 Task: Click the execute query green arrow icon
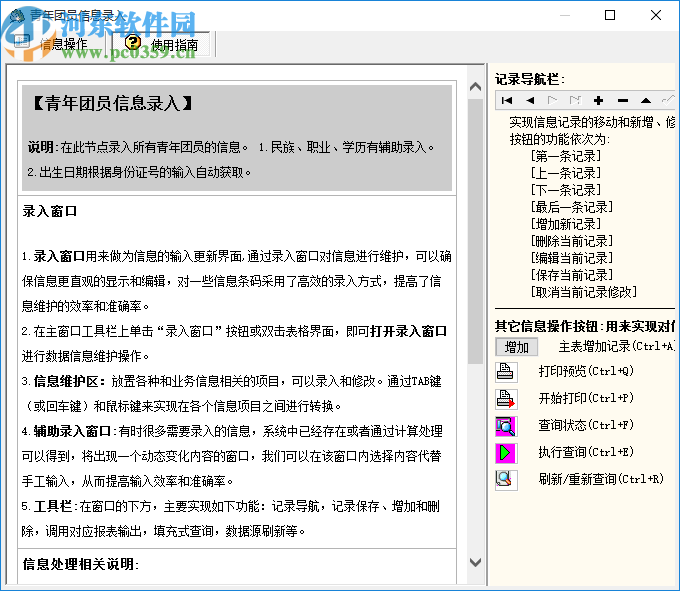506,453
